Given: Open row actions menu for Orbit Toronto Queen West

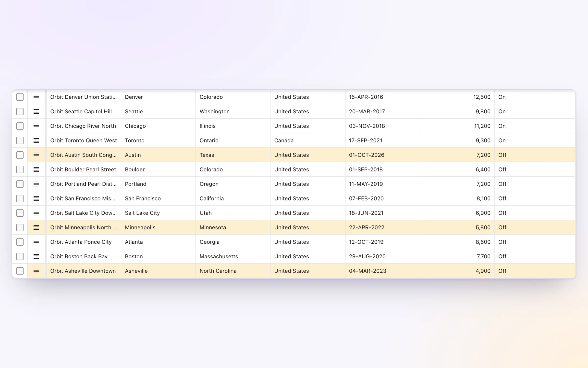Looking at the screenshot, I should click(36, 141).
